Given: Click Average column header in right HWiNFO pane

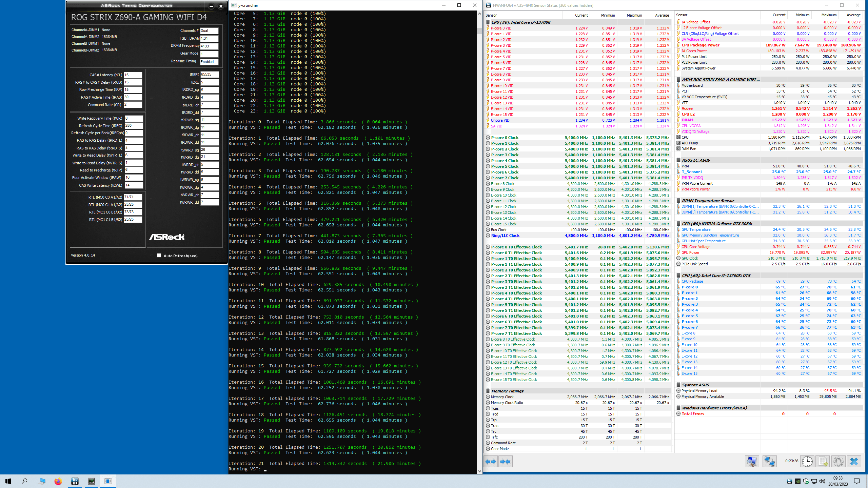Looking at the screenshot, I should (851, 15).
